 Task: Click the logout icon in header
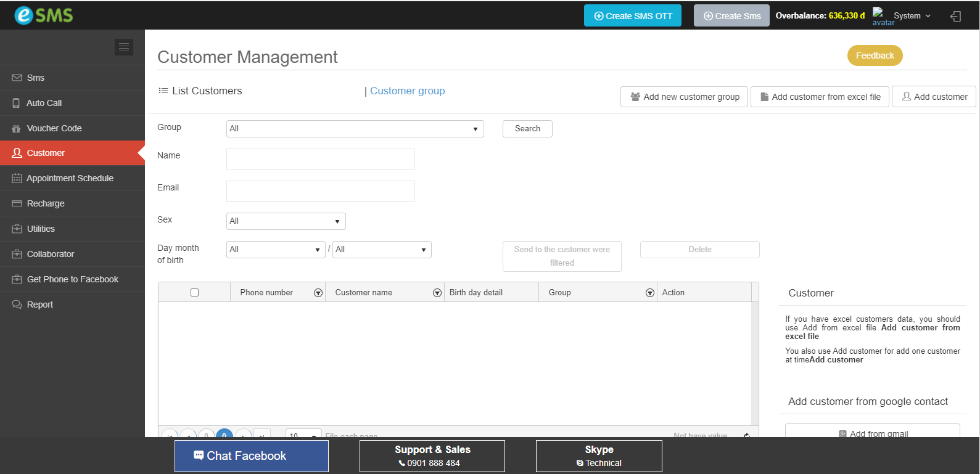pos(955,17)
